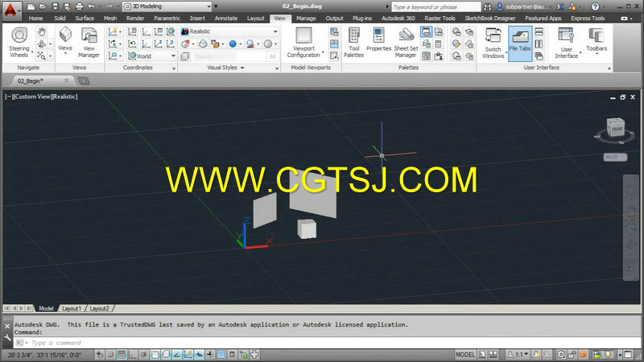Image resolution: width=644 pixels, height=362 pixels.
Task: Open the View Manager
Action: [89, 43]
